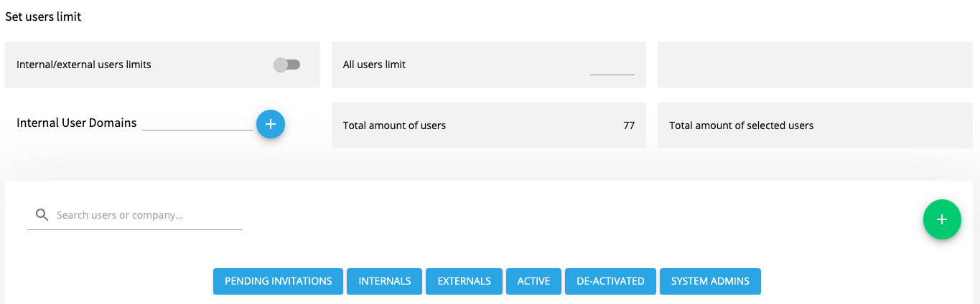Focus the Internal User Domains text field
This screenshot has width=980, height=304.
(x=198, y=123)
